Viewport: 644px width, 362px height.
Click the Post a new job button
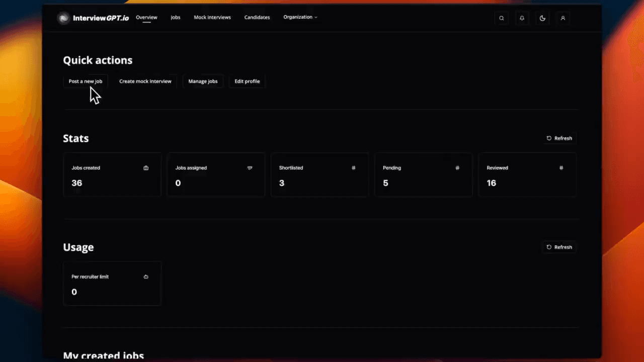[x=85, y=81]
